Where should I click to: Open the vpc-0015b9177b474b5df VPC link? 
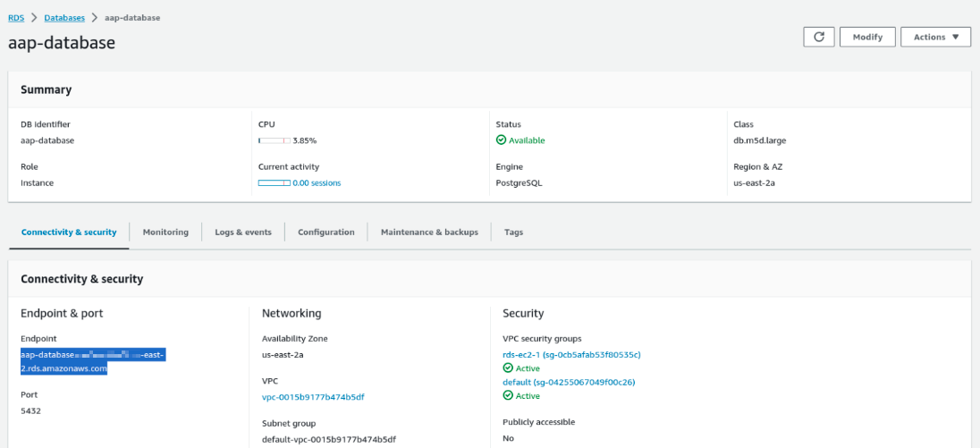[312, 396]
